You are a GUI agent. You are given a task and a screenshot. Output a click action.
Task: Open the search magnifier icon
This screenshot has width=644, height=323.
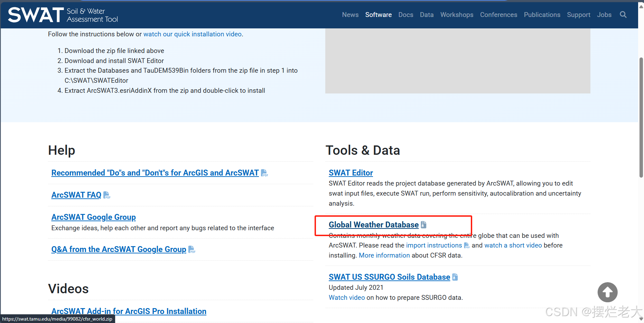[623, 15]
